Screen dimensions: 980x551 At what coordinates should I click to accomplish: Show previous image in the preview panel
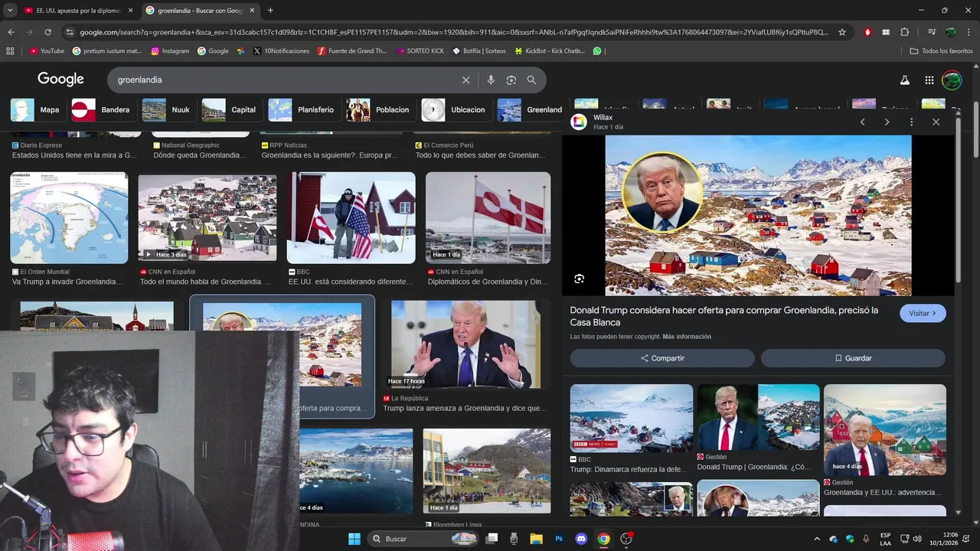(x=862, y=122)
